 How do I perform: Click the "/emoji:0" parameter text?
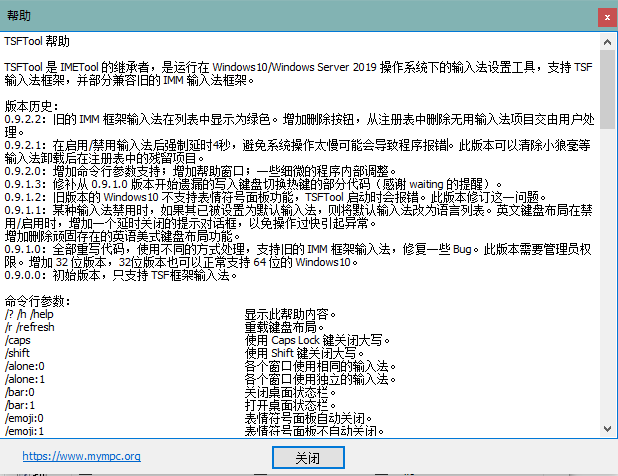pyautogui.click(x=25, y=418)
